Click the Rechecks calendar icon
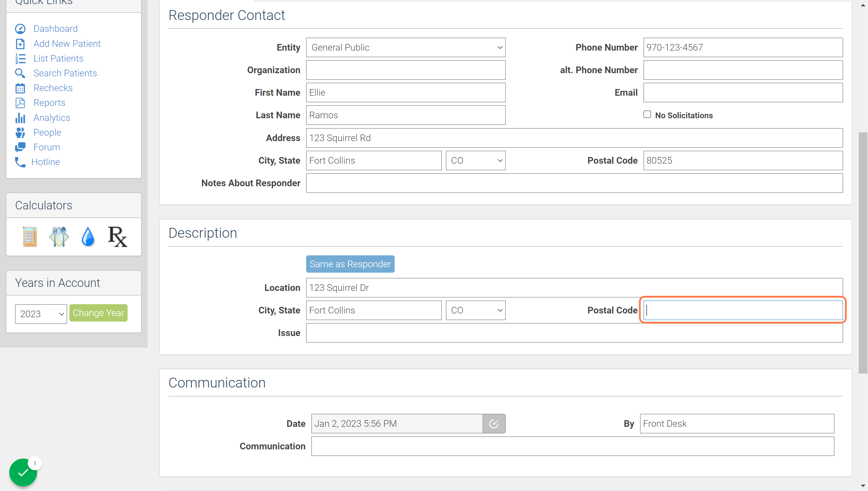Viewport: 868px width, 491px height. 20,88
